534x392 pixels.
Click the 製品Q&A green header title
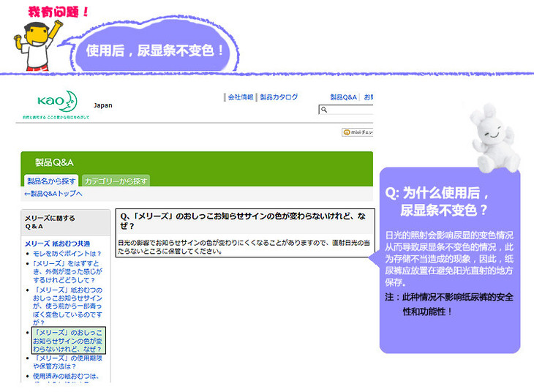pyautogui.click(x=55, y=162)
